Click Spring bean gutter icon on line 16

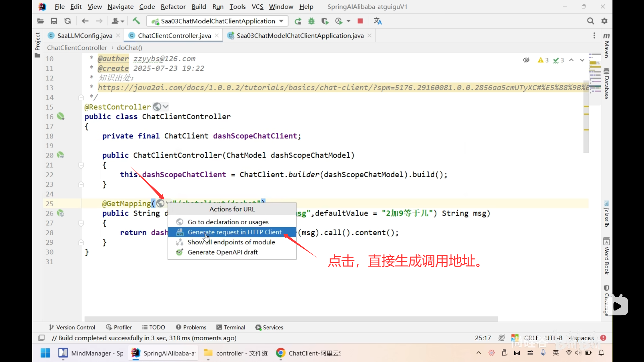pos(60,116)
